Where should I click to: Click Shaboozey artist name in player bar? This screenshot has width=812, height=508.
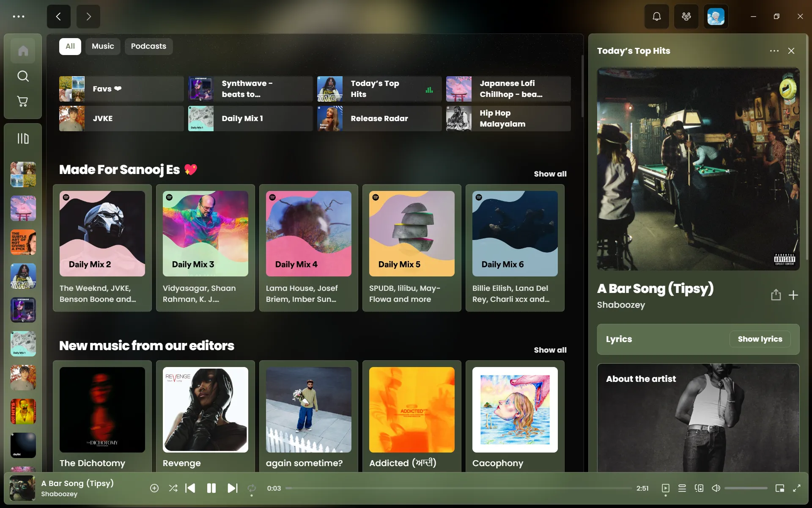(x=59, y=494)
